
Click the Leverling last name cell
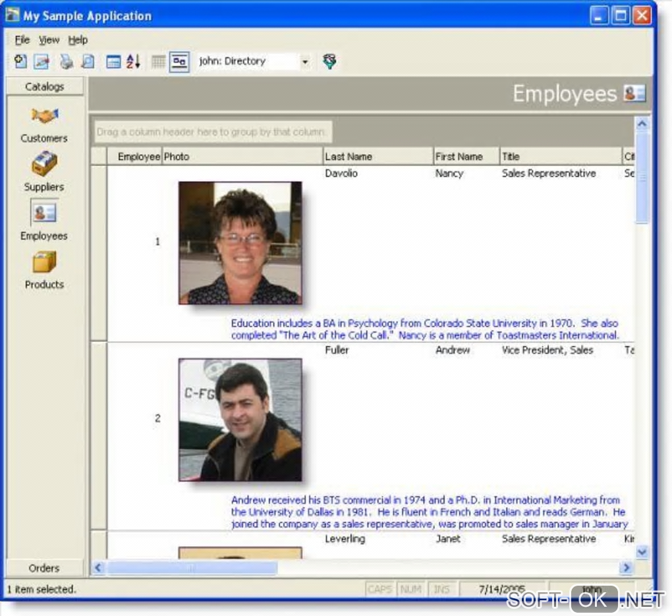[x=345, y=539]
